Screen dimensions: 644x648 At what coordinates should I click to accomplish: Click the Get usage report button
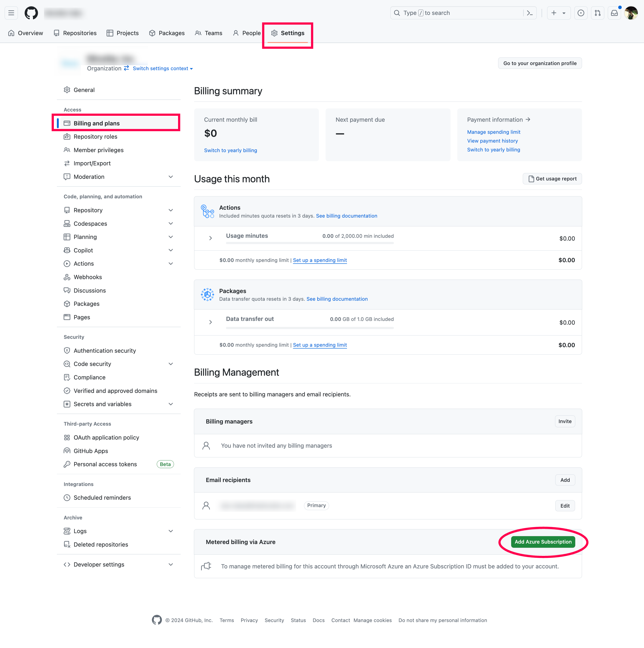click(552, 179)
